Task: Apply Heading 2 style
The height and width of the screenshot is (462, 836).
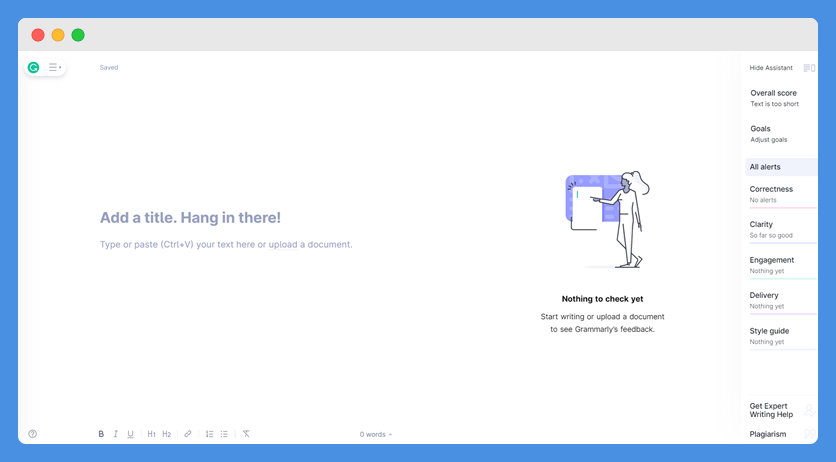Action: [x=166, y=434]
